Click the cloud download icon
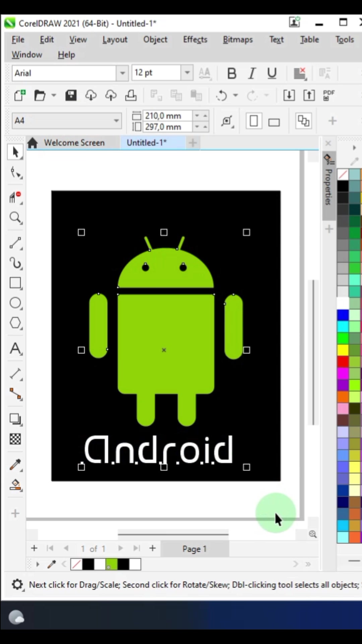 tap(91, 96)
